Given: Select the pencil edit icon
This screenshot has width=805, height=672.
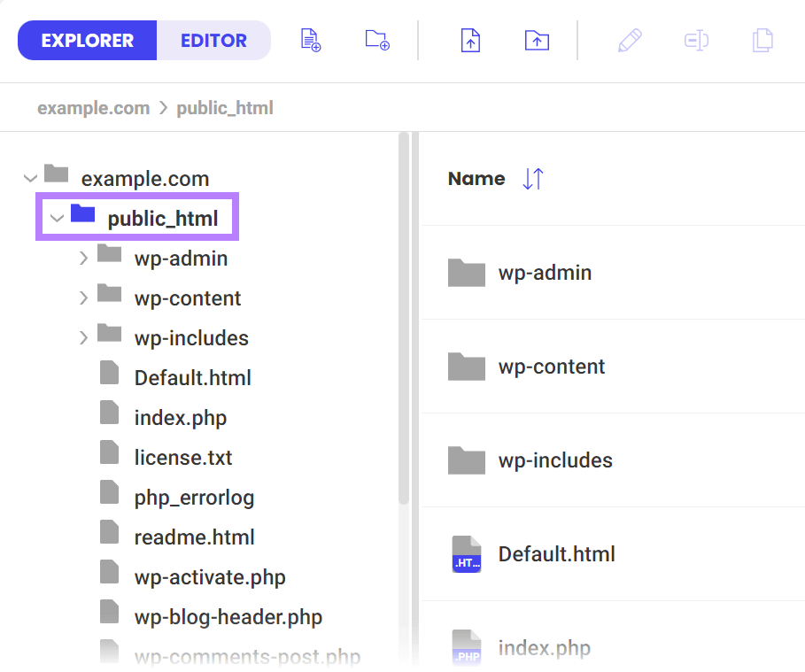Looking at the screenshot, I should click(630, 40).
